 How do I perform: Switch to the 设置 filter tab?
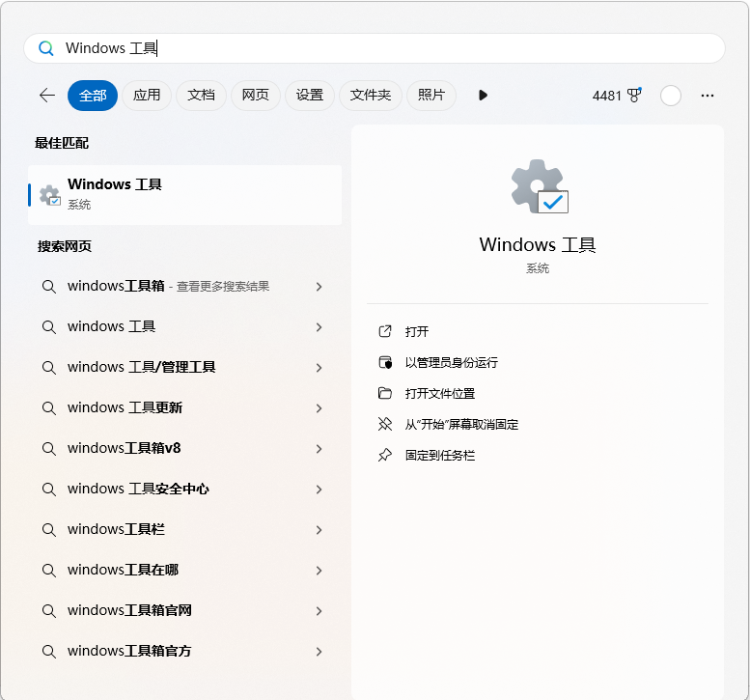pyautogui.click(x=310, y=96)
